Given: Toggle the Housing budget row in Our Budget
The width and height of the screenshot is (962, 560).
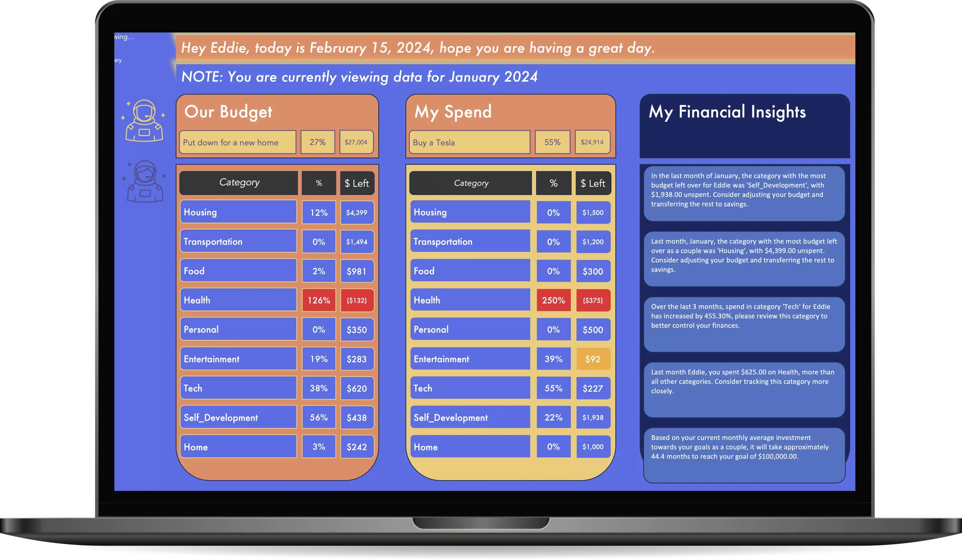Looking at the screenshot, I should pos(239,212).
